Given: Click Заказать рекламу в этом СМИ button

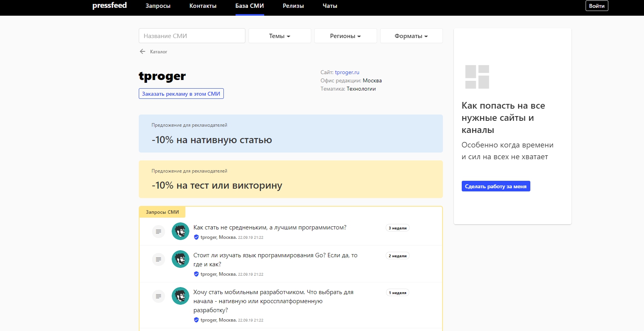Looking at the screenshot, I should pos(181,94).
